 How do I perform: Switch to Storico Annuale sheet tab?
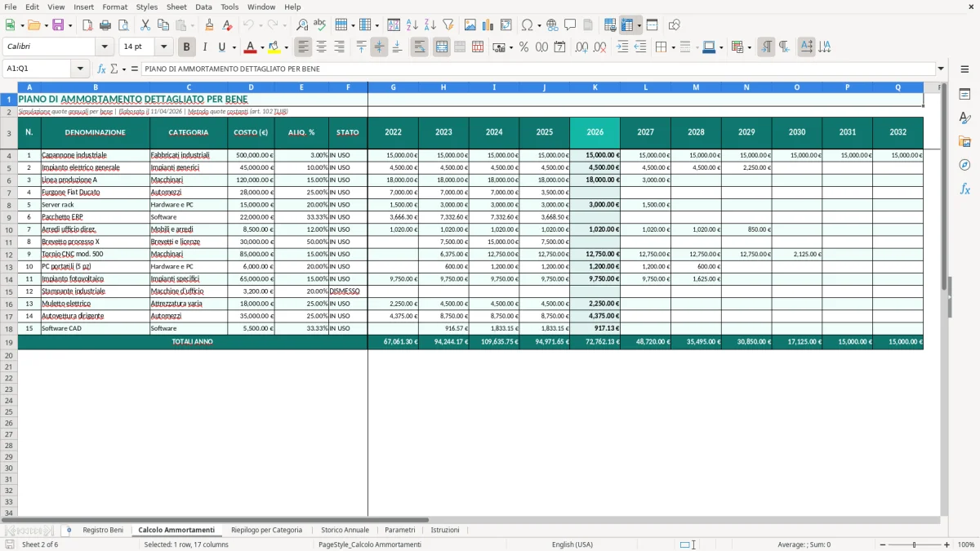(x=345, y=530)
